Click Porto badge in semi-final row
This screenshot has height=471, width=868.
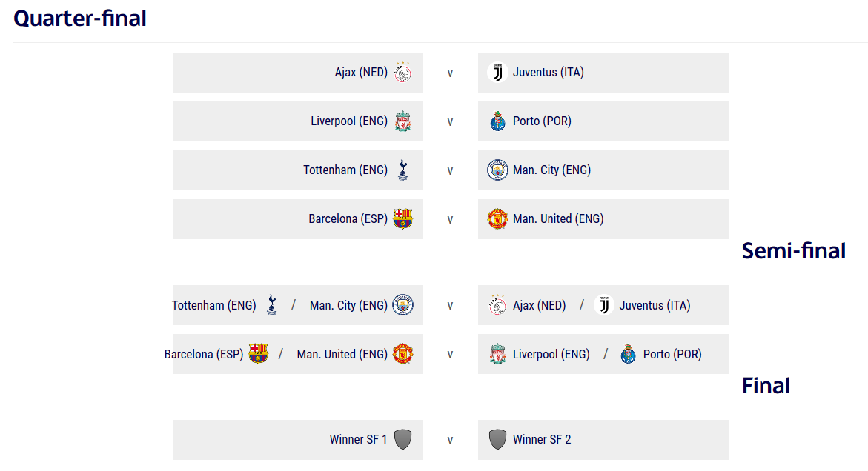(628, 354)
